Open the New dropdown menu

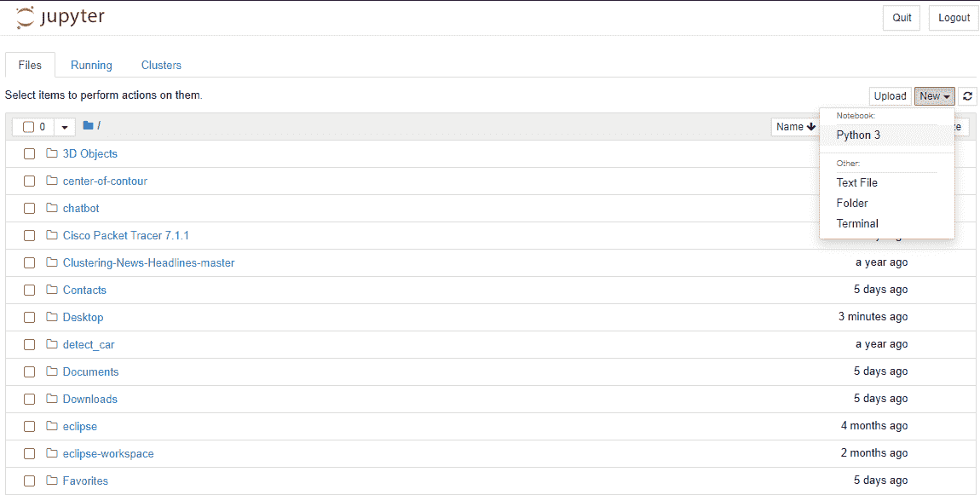pos(934,95)
